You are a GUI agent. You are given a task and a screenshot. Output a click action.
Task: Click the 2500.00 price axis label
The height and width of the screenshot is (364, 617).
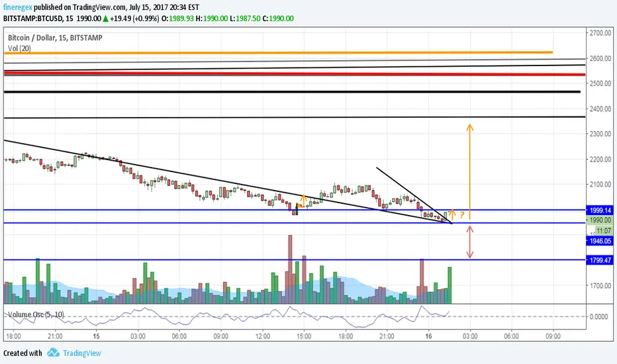point(600,83)
